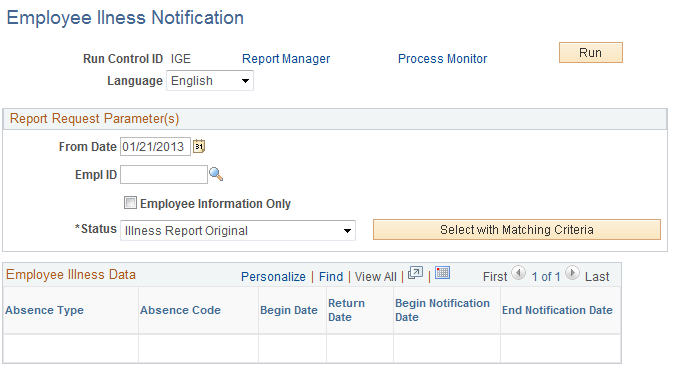
Task: Click Select with Matching Criteria button
Action: (517, 229)
